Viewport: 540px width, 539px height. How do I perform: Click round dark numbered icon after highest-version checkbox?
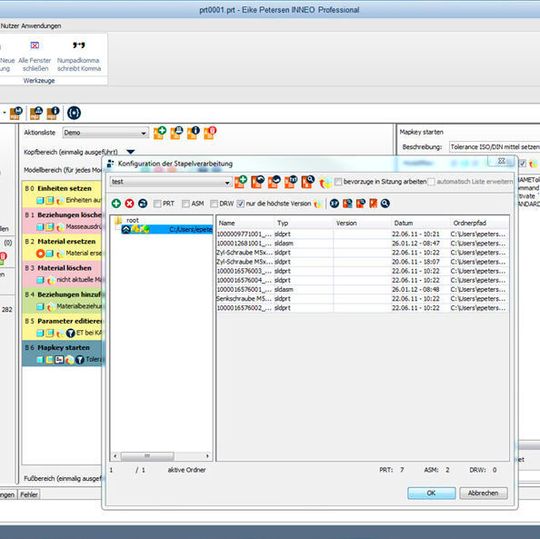(334, 203)
